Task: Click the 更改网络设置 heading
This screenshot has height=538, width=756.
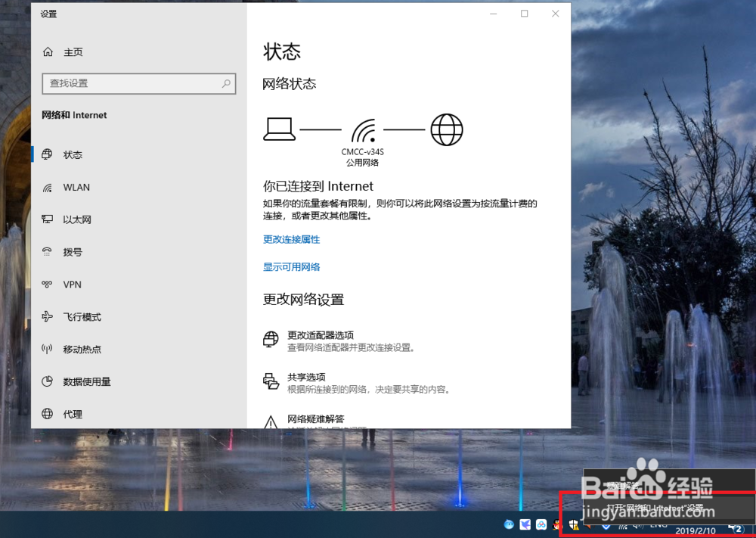Action: click(303, 300)
